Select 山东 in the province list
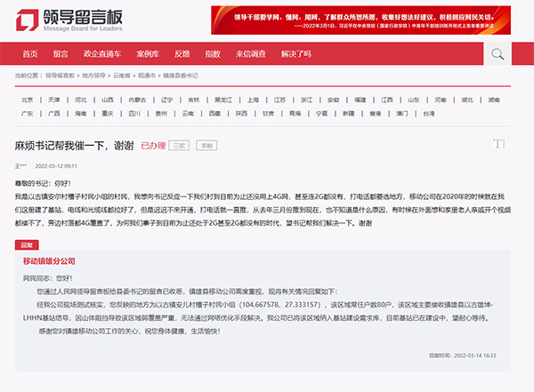 click(x=414, y=100)
